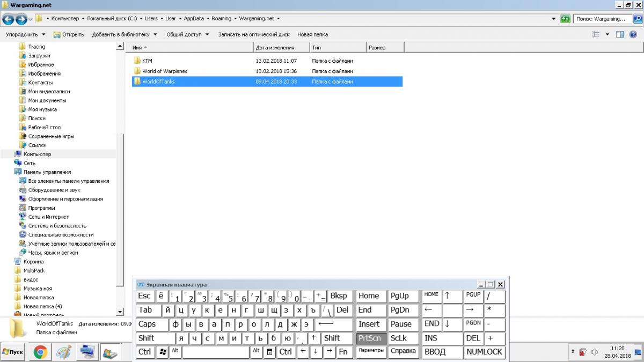Click the volume speaker icon in system tray
The width and height of the screenshot is (644, 362).
(x=595, y=352)
